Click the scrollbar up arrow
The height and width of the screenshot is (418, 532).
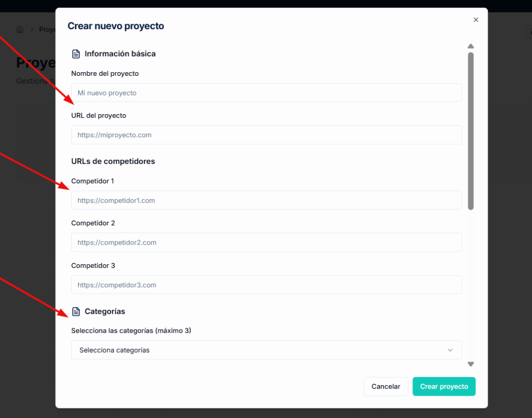pyautogui.click(x=471, y=46)
